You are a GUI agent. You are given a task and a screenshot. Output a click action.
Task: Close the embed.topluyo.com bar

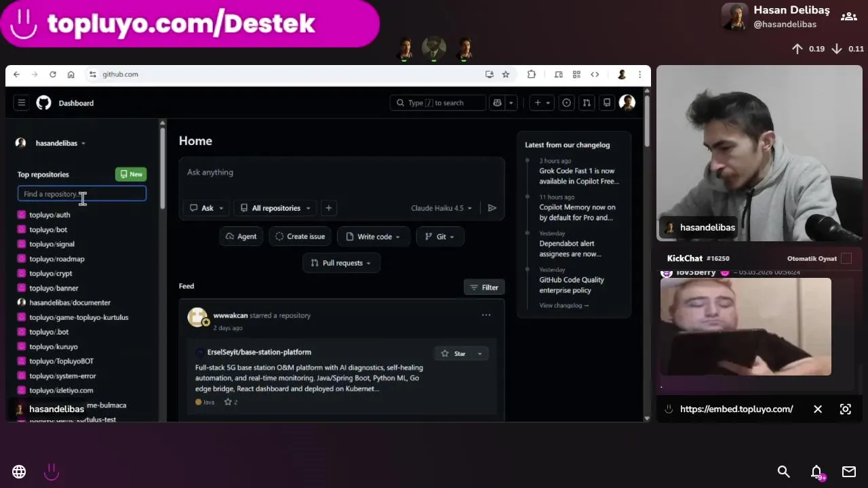818,409
